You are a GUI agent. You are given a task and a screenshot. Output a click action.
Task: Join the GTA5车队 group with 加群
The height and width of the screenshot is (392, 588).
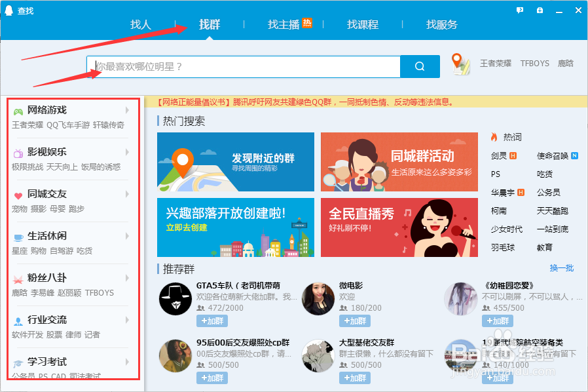click(x=212, y=321)
